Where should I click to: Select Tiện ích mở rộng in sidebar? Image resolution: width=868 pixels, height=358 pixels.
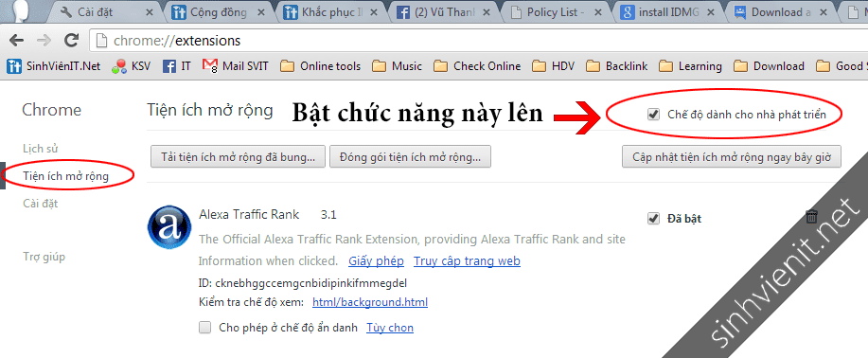click(66, 176)
